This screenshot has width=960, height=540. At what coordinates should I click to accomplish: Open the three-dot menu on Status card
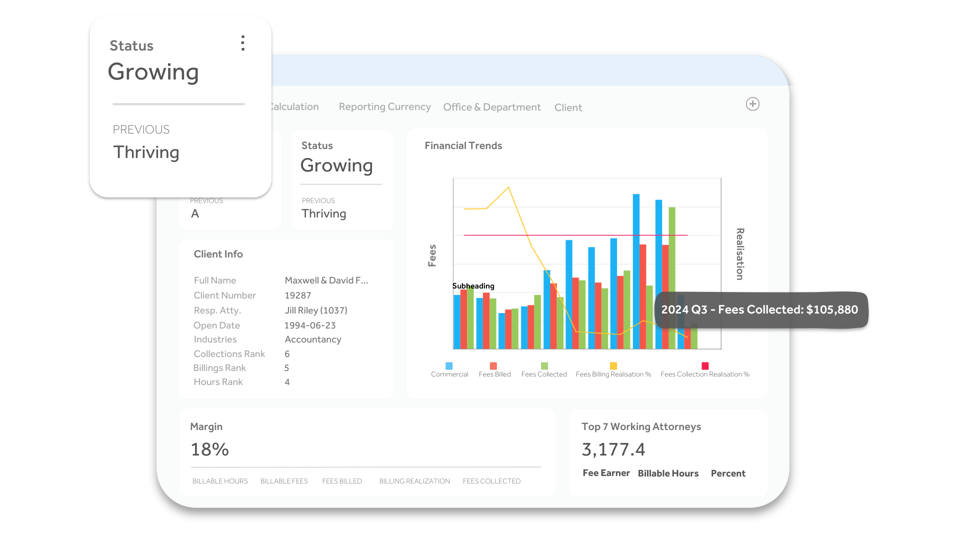pyautogui.click(x=242, y=43)
